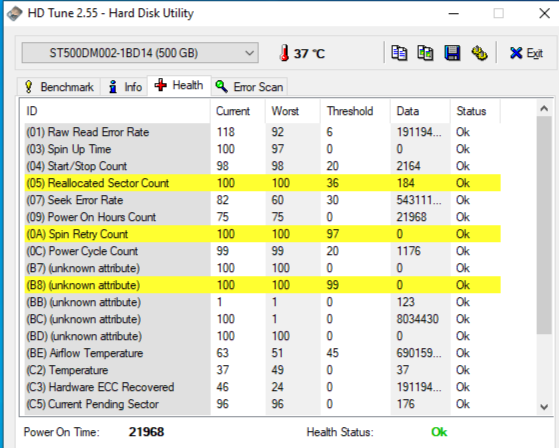Click the Exit button

coord(527,53)
